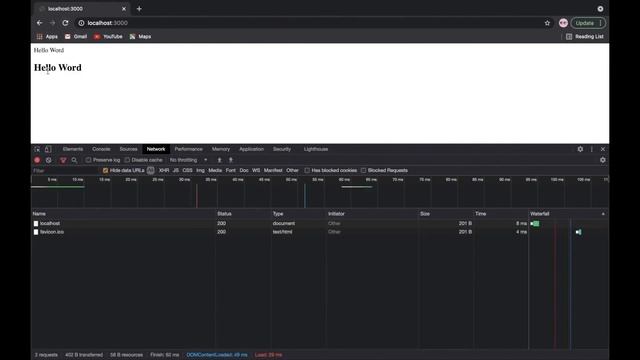Sort by the Time column header

click(x=500, y=214)
